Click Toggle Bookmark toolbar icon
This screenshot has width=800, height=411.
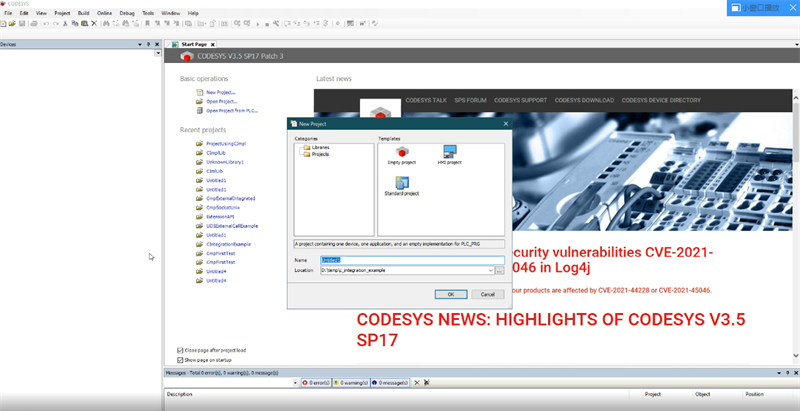(147, 23)
